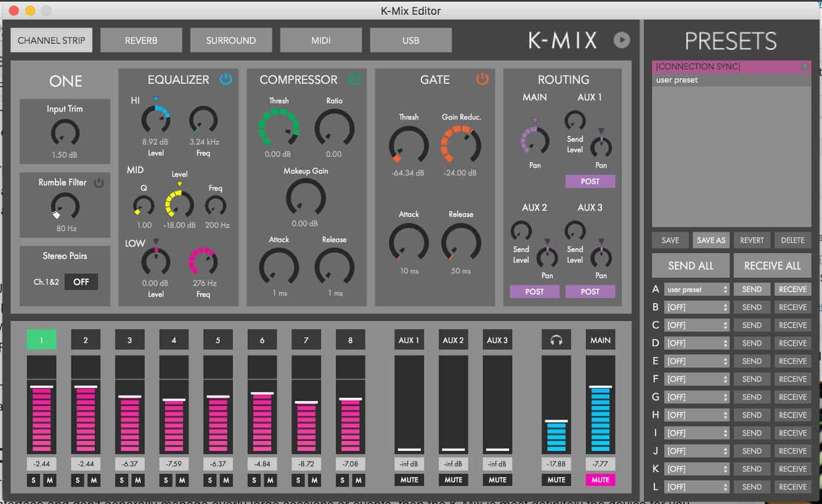Switch to the SURROUND tab
The height and width of the screenshot is (504, 822).
231,40
